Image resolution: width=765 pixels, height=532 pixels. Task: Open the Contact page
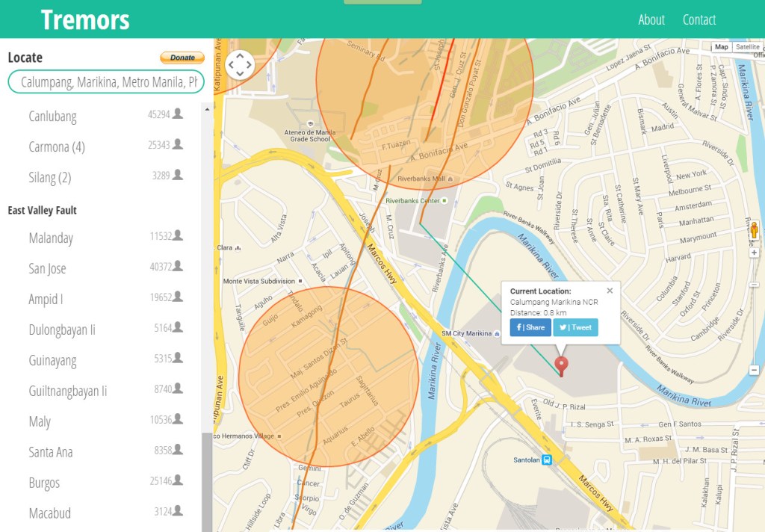699,19
